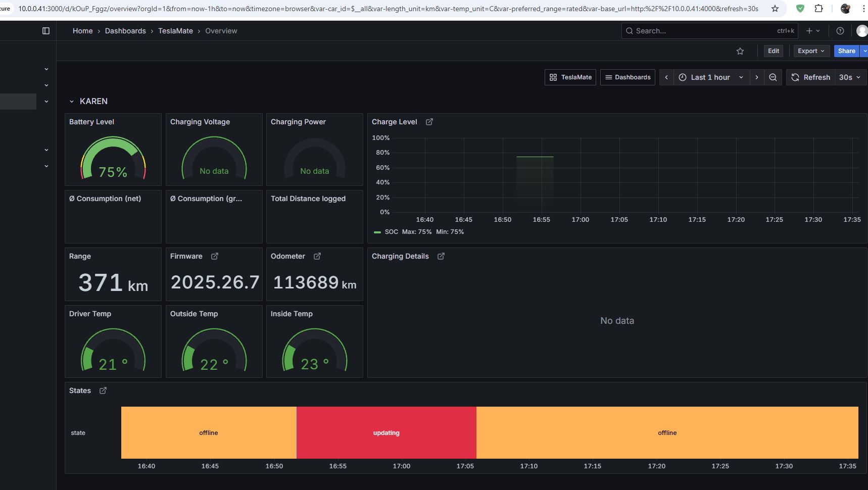Expand second sidebar section chevron
This screenshot has width=868, height=490.
tap(46, 85)
